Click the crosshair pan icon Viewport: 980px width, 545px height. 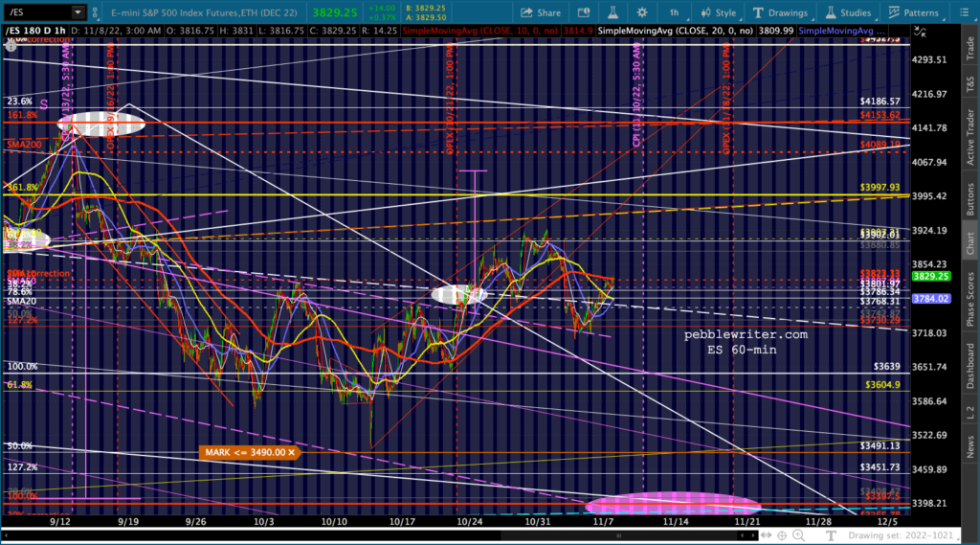coord(782,535)
